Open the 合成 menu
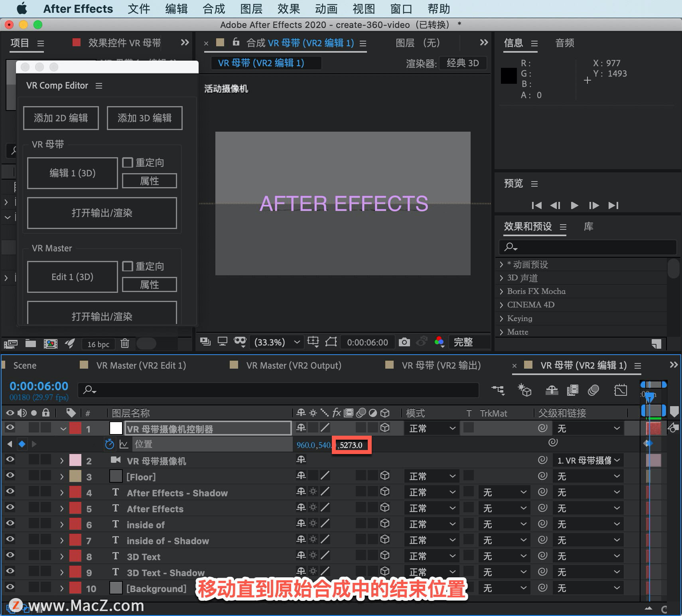Image resolution: width=682 pixels, height=616 pixels. 214,9
